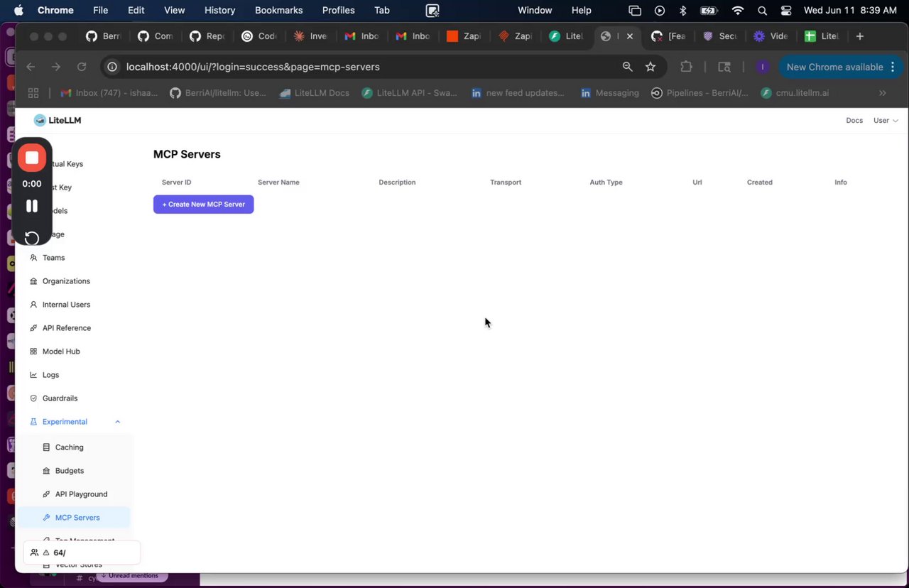Launch the API Playground
Viewport: 909px width, 588px height.
81,494
